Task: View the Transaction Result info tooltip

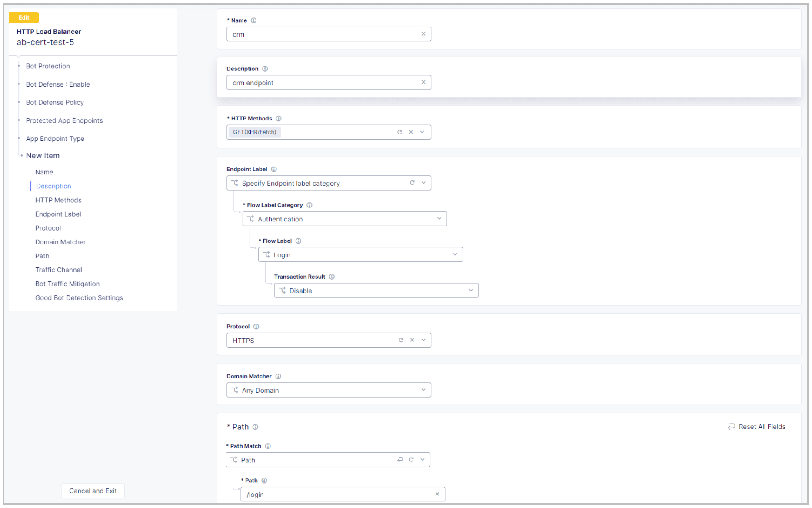Action: 332,277
